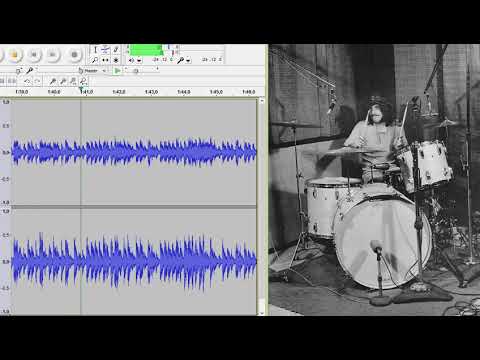
Task: Click the Record transport button
Action: point(74,54)
